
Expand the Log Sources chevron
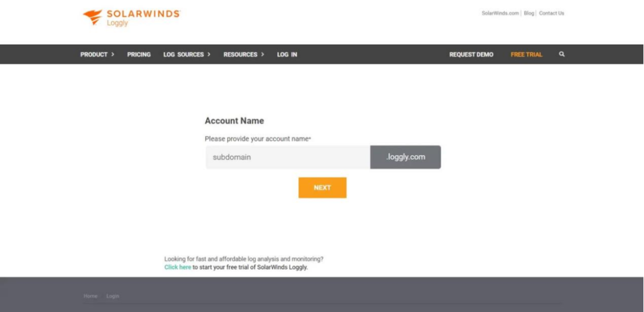(209, 54)
